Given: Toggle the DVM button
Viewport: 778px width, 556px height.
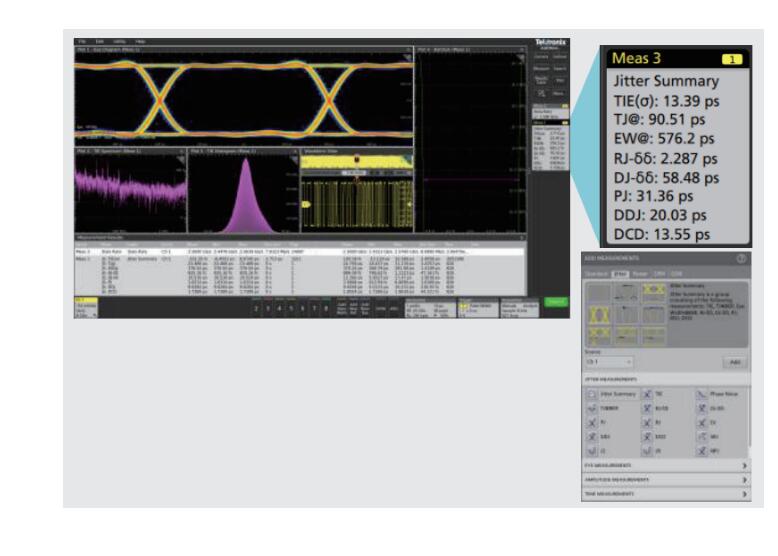Looking at the screenshot, I should 381,309.
